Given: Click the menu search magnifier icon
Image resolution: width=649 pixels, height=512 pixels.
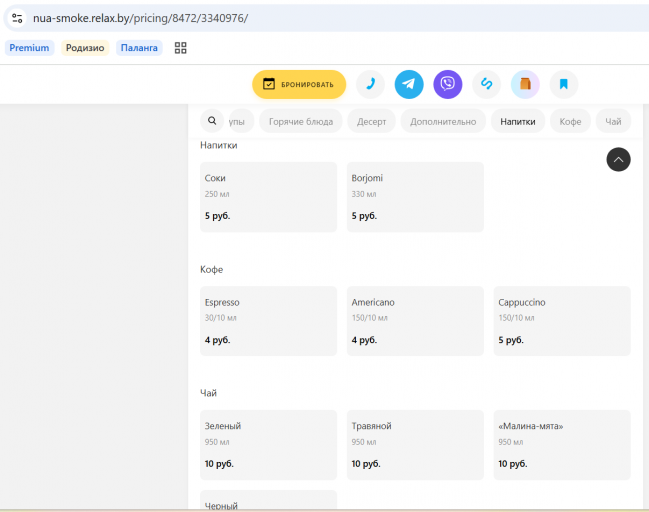Looking at the screenshot, I should click(212, 121).
